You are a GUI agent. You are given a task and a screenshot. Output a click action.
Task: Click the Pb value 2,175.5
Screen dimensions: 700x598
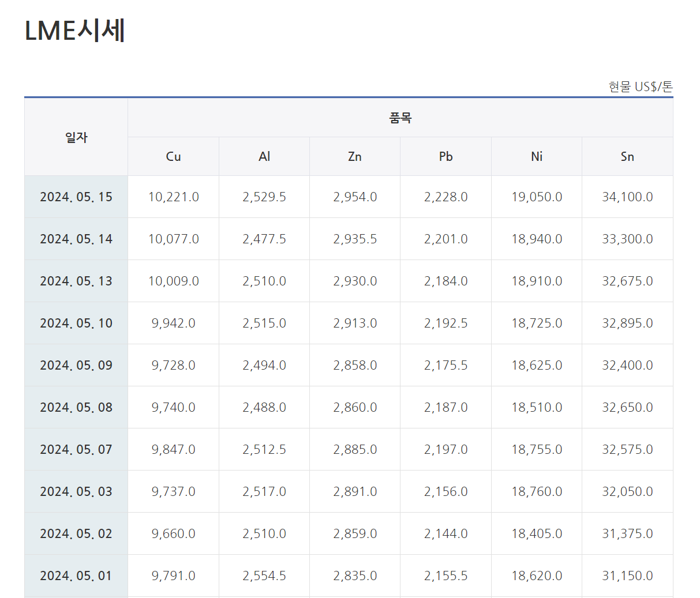(446, 366)
